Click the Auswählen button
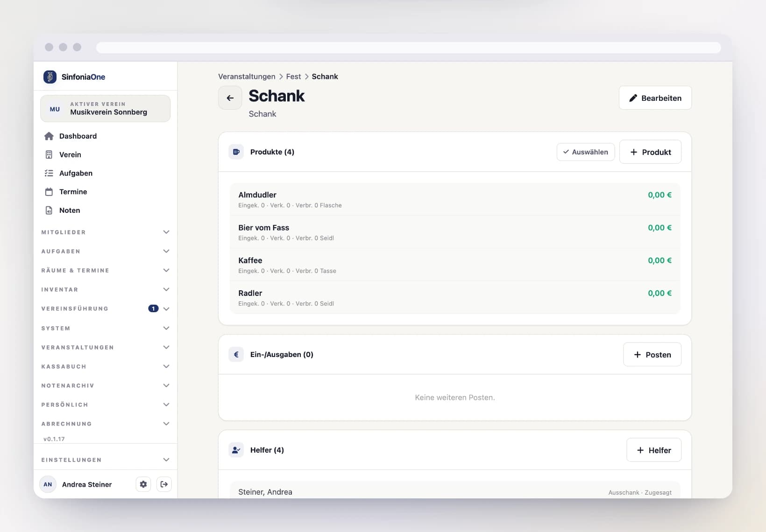766x532 pixels. (586, 152)
